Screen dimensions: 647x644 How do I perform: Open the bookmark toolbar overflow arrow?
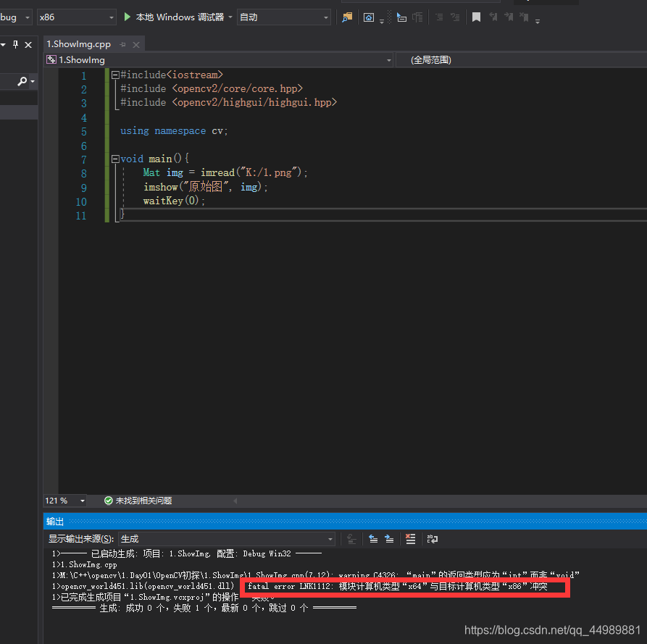[538, 20]
